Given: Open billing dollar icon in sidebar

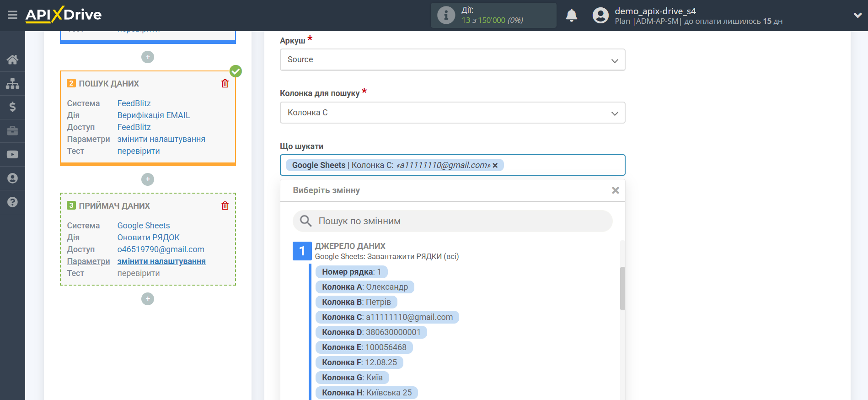Looking at the screenshot, I should tap(12, 107).
